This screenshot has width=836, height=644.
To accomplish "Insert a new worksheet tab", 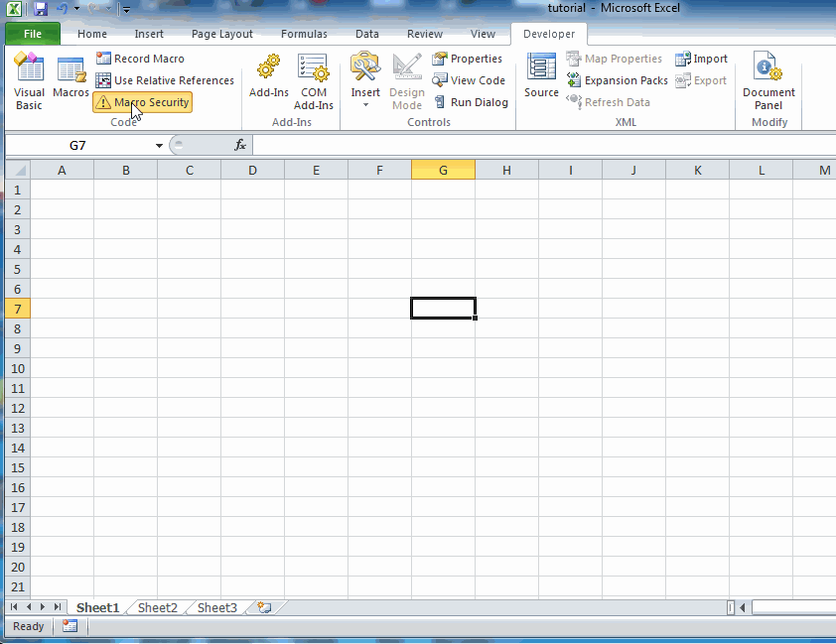I will coord(264,607).
